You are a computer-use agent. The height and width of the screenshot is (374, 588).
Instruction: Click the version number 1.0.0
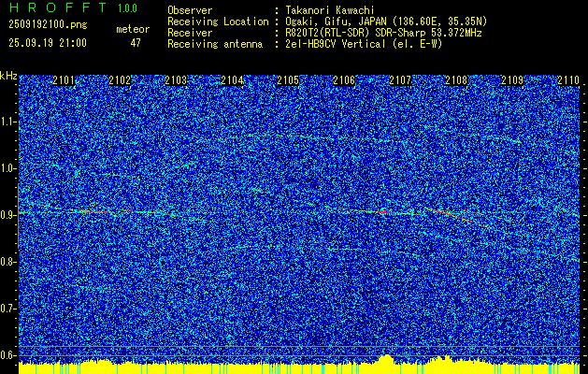click(x=128, y=8)
